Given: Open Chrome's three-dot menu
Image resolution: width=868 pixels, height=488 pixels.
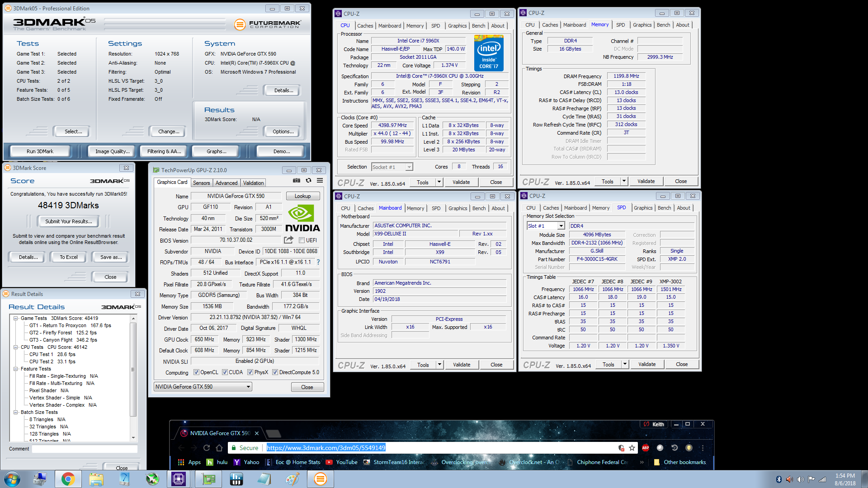Looking at the screenshot, I should tap(703, 448).
